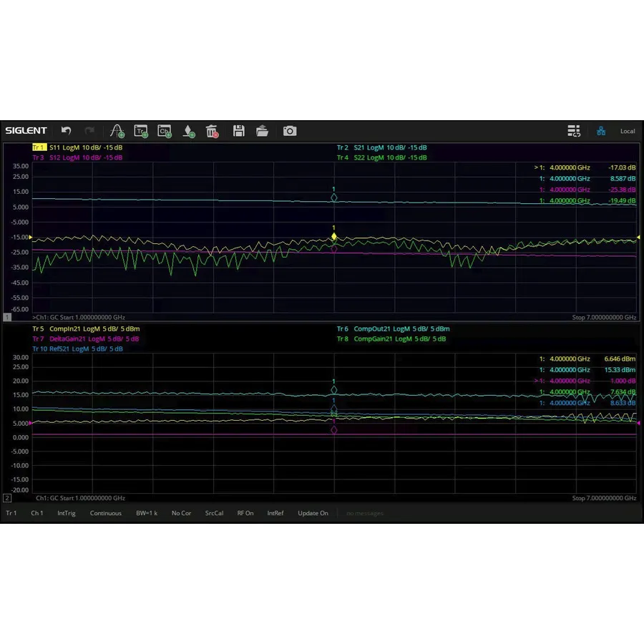This screenshot has width=644, height=644.
Task: Click the Local button in the top bar
Action: 628,131
